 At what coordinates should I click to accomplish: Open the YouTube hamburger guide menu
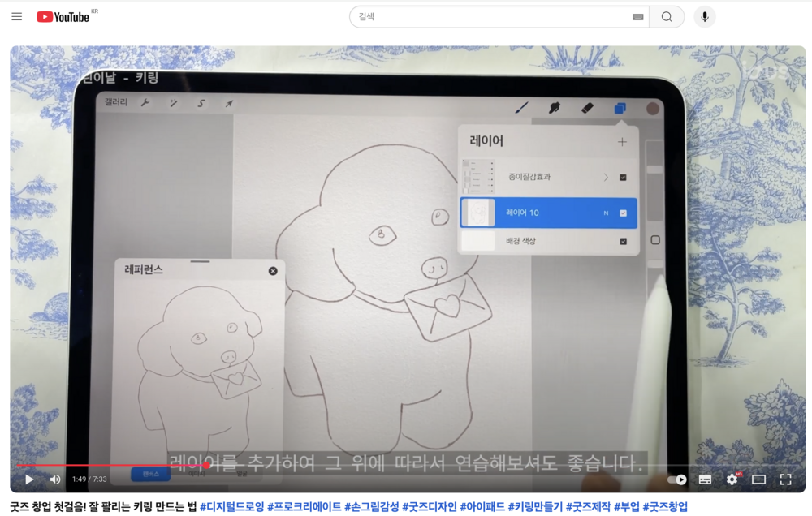click(x=16, y=16)
